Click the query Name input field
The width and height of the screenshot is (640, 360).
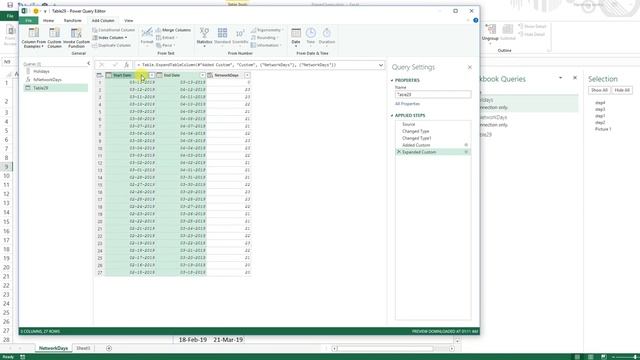click(x=433, y=95)
